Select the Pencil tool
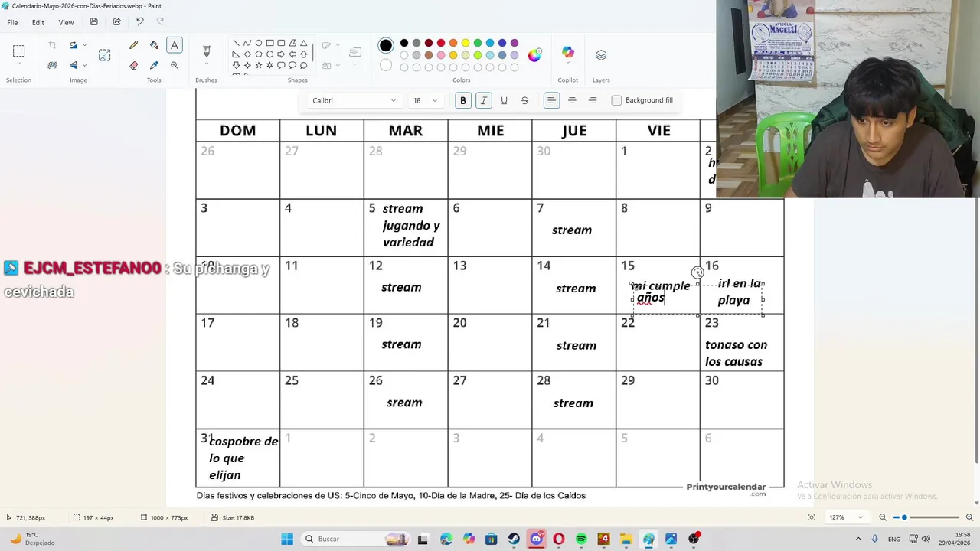The width and height of the screenshot is (980, 551). 134,46
